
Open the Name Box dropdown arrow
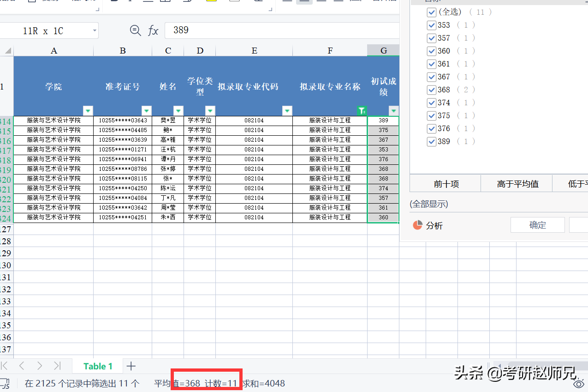95,30
